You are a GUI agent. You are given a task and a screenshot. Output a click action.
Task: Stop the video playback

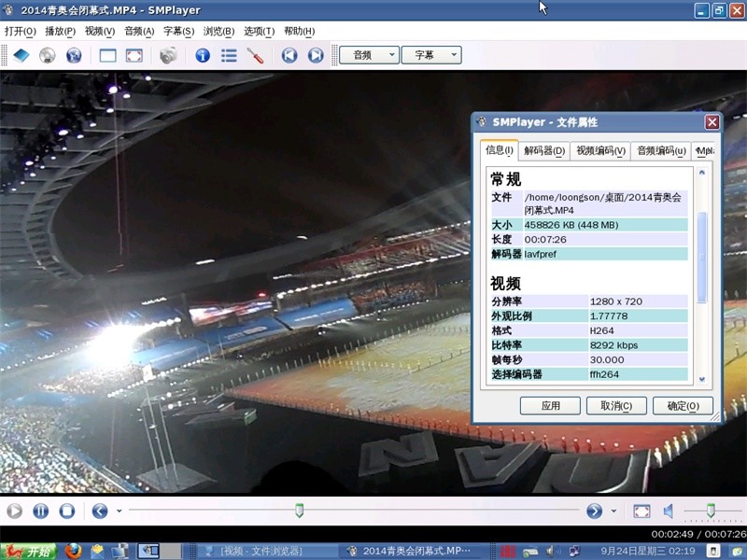[x=66, y=511]
